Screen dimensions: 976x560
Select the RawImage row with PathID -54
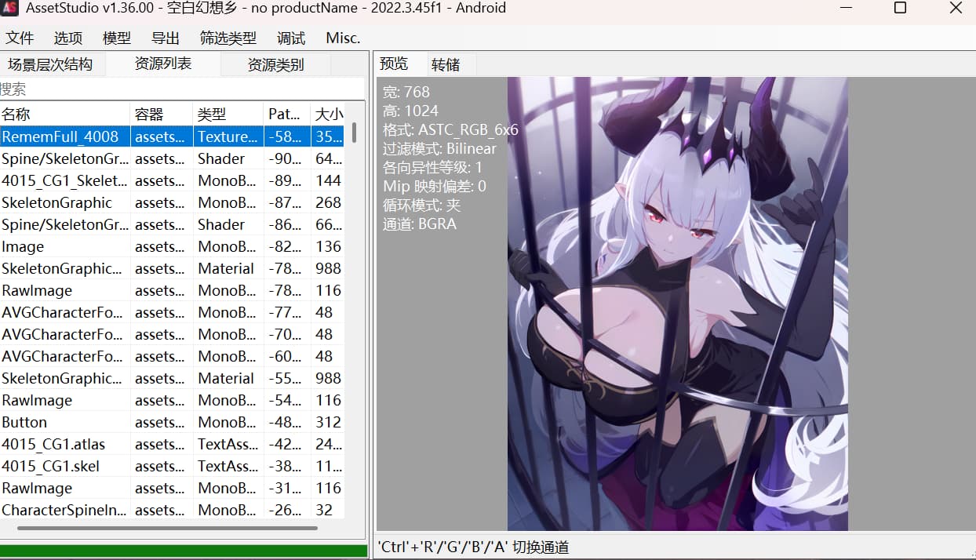point(173,400)
